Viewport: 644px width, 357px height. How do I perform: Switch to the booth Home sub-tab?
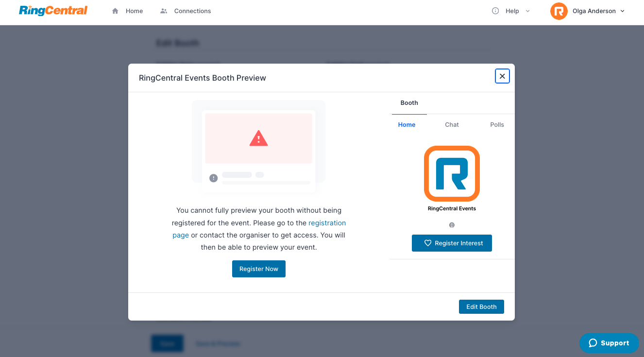(x=407, y=125)
